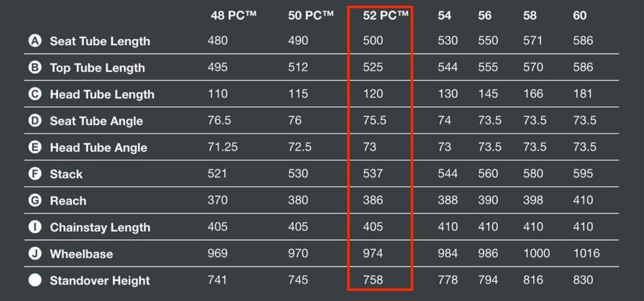The width and height of the screenshot is (644, 301).
Task: Click the circled E icon beside Head Tube Angle
Action: tap(35, 146)
